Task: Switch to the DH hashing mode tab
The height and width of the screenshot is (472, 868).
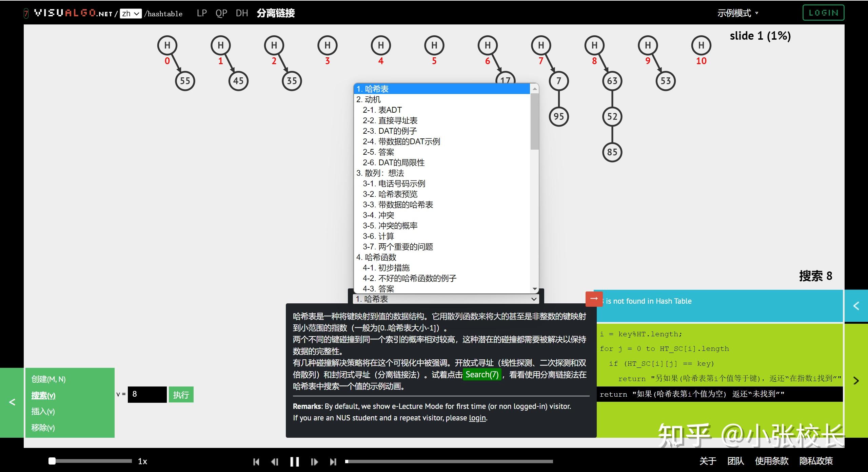Action: [242, 13]
